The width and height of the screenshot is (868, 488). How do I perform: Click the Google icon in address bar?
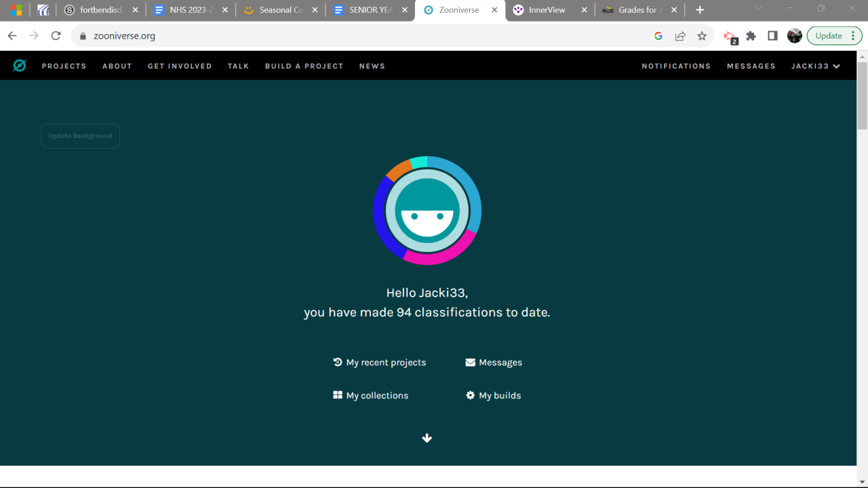[x=658, y=36]
